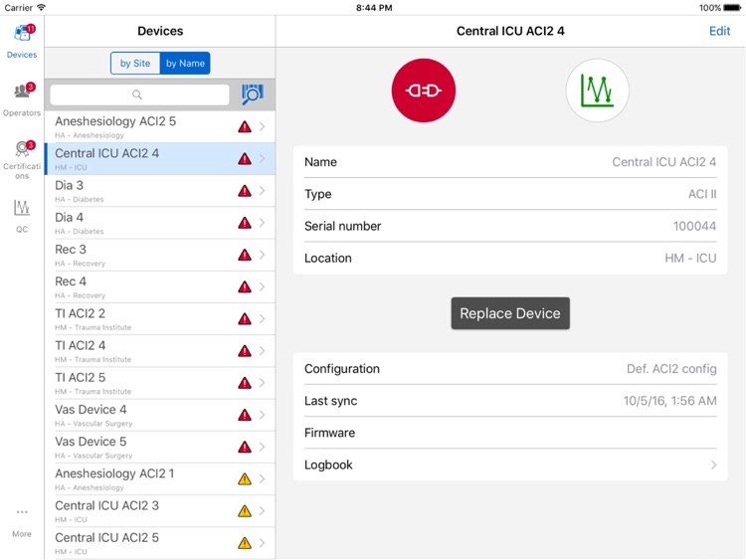This screenshot has width=746, height=560.
Task: Select TI ACI2 5 device name
Action: [80, 377]
